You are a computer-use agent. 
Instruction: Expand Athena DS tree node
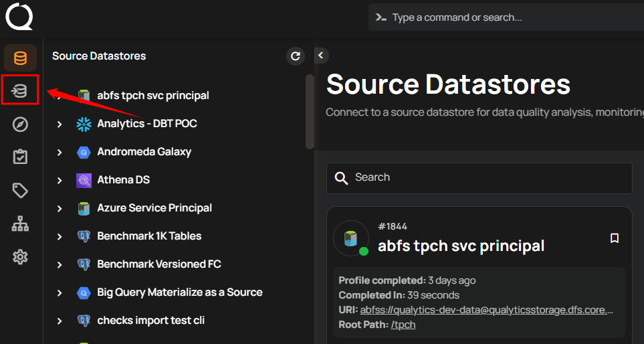pos(60,181)
